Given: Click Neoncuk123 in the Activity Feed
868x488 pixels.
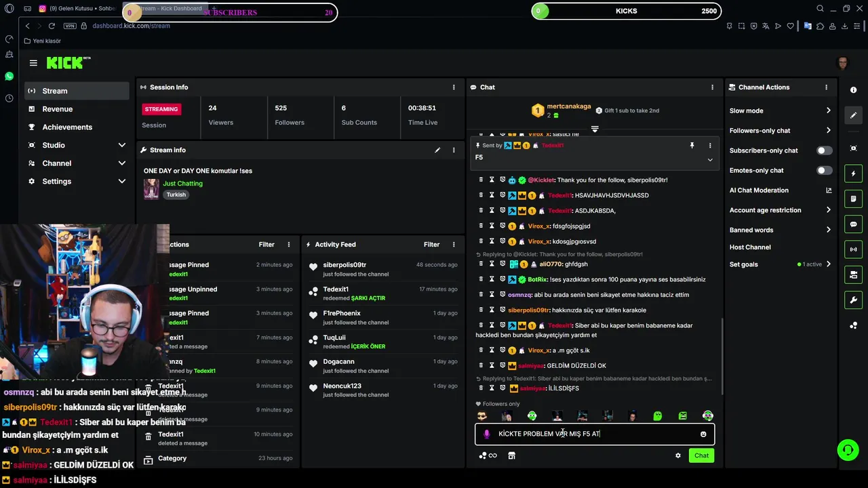Looking at the screenshot, I should tap(342, 386).
